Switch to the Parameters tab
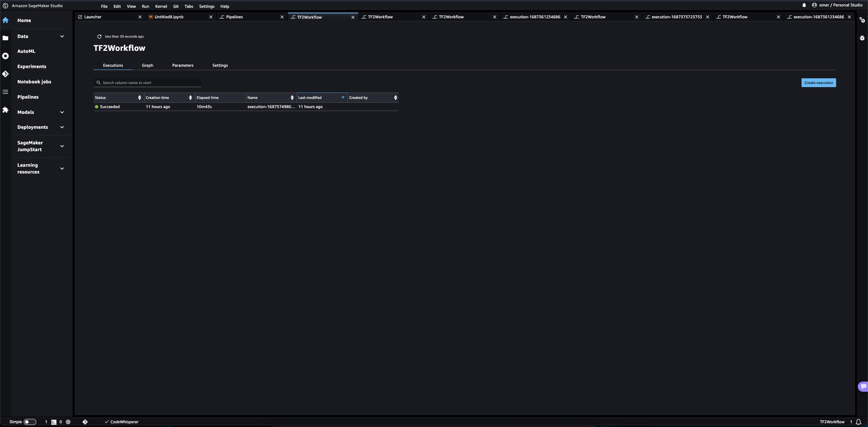 pyautogui.click(x=183, y=65)
